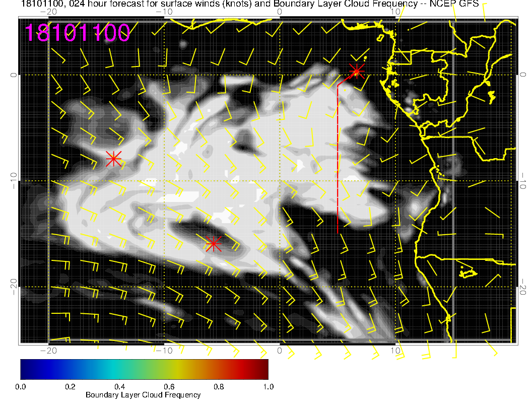The image size is (532, 411).
Task: Click the Boundary Layer Cloud Frequency colorbar
Action: [144, 369]
